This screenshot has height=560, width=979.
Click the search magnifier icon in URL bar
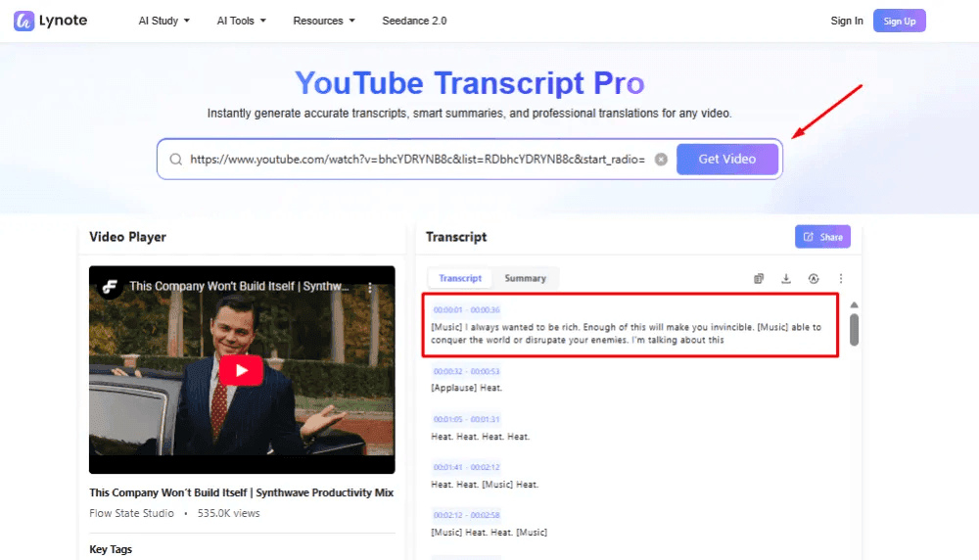[x=176, y=160]
